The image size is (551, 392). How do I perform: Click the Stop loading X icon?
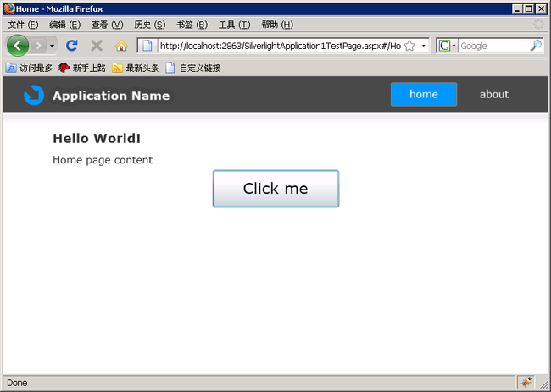[x=97, y=46]
